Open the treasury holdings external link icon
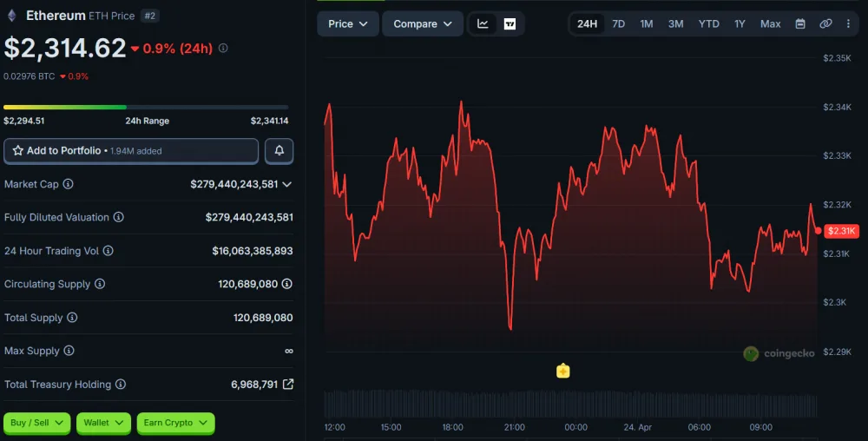 coord(288,384)
